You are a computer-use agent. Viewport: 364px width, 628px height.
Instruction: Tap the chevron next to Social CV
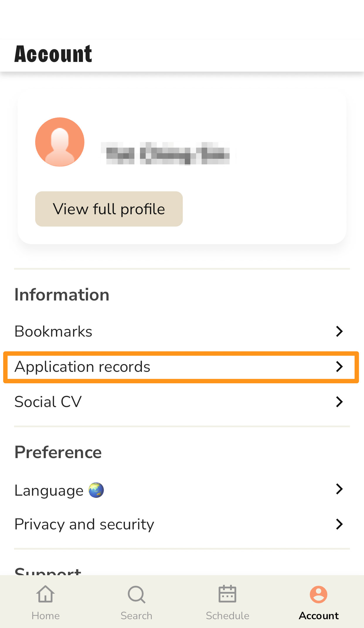click(x=339, y=402)
